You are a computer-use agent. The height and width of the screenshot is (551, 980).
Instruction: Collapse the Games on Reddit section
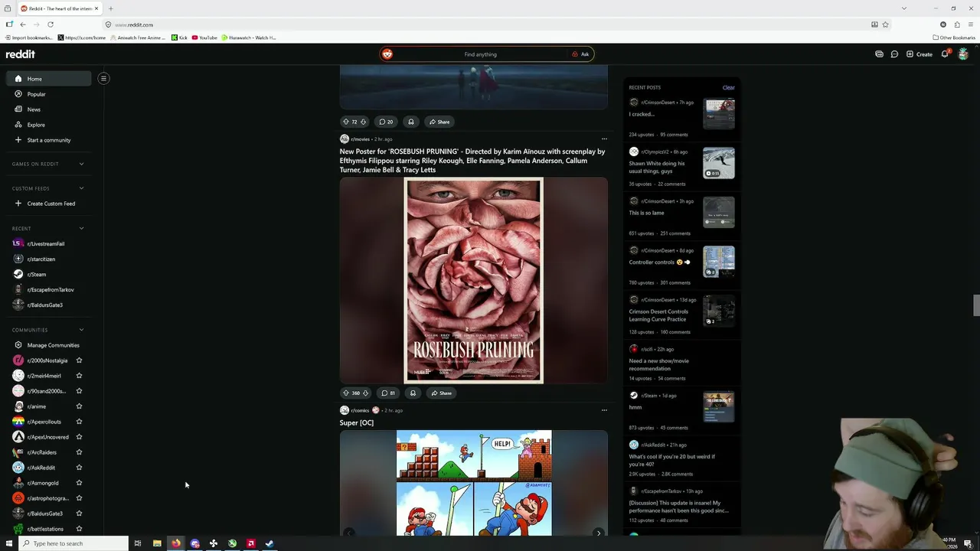81,164
